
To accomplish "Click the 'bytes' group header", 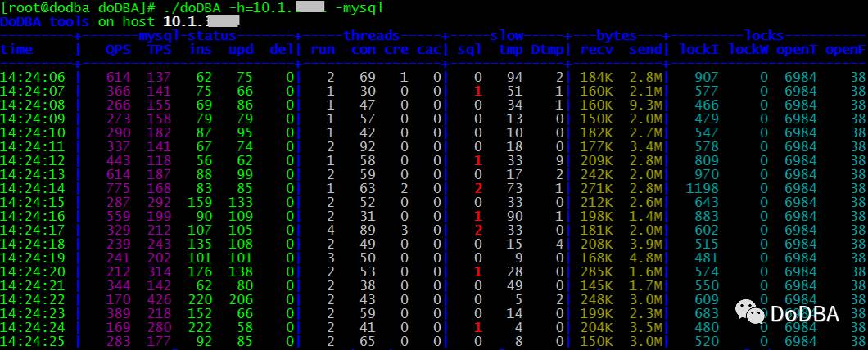I will [616, 36].
